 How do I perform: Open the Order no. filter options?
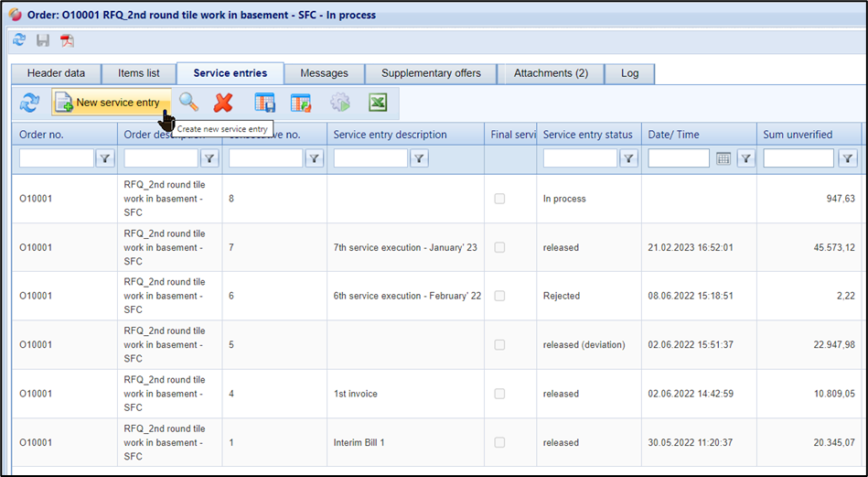105,158
